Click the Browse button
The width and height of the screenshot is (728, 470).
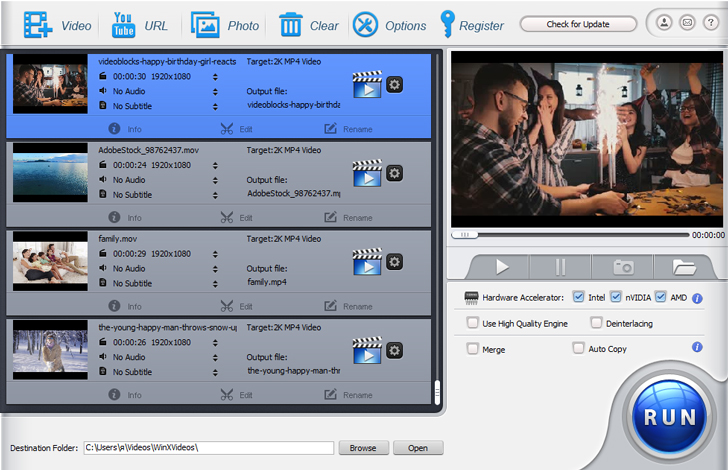(364, 448)
